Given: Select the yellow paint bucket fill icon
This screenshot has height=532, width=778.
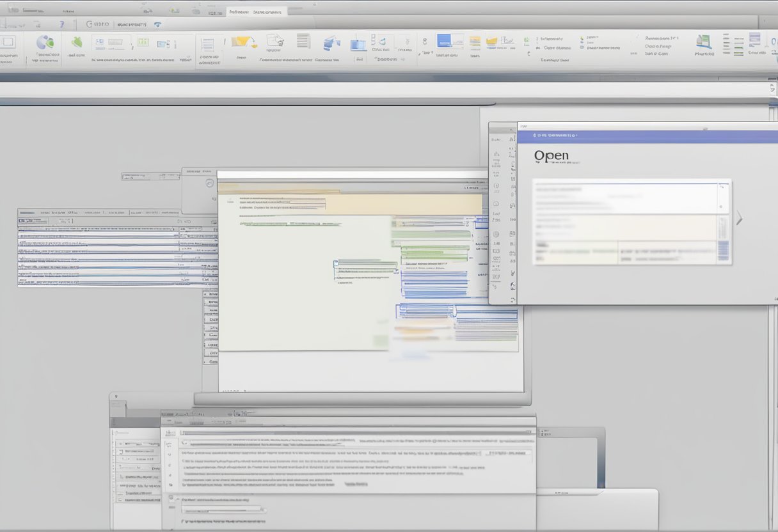Looking at the screenshot, I should (x=241, y=42).
